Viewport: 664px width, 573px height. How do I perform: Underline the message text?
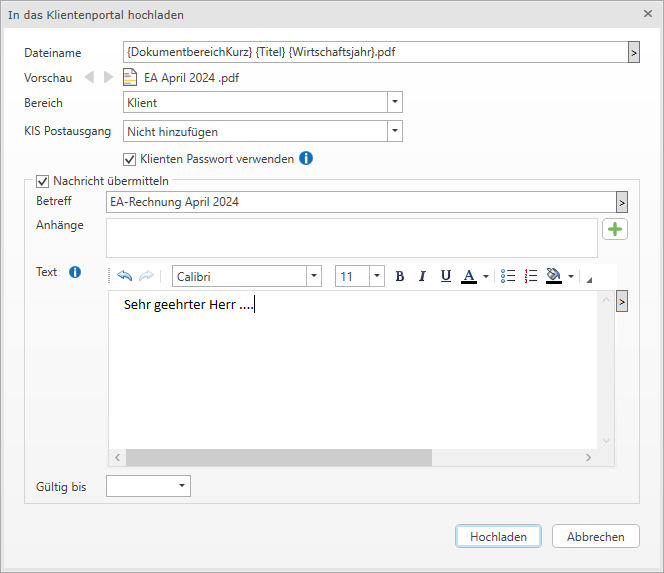[445, 276]
